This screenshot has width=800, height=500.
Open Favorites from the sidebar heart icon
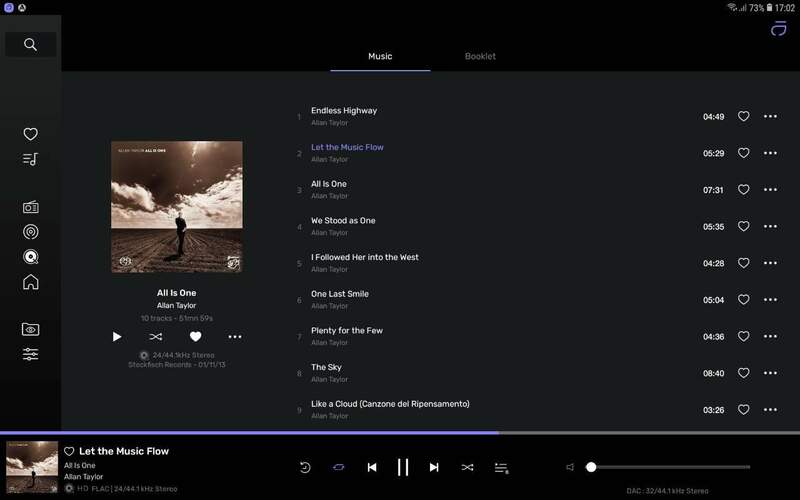click(x=30, y=134)
